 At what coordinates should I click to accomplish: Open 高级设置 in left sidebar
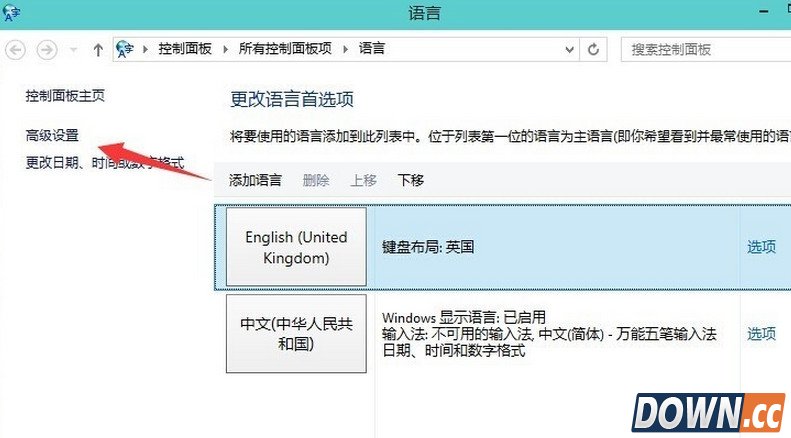coord(52,135)
